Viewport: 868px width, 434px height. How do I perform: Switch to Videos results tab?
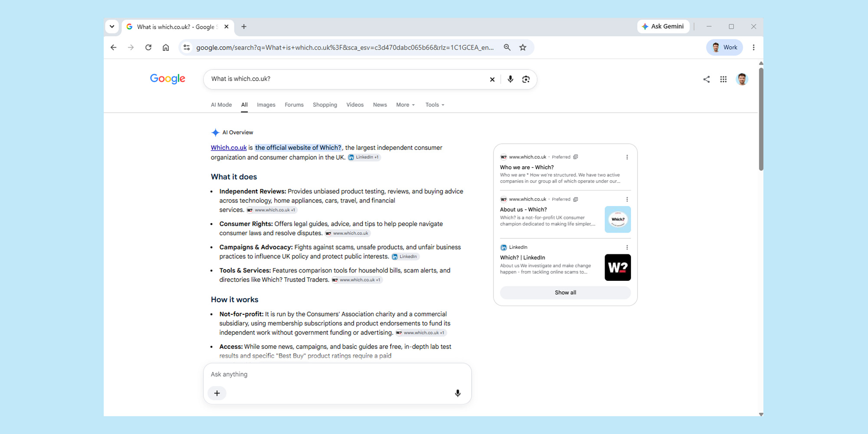click(355, 105)
